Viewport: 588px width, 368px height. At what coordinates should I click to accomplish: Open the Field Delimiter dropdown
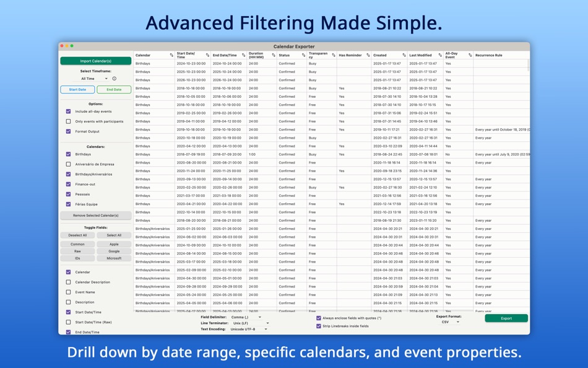pos(245,317)
